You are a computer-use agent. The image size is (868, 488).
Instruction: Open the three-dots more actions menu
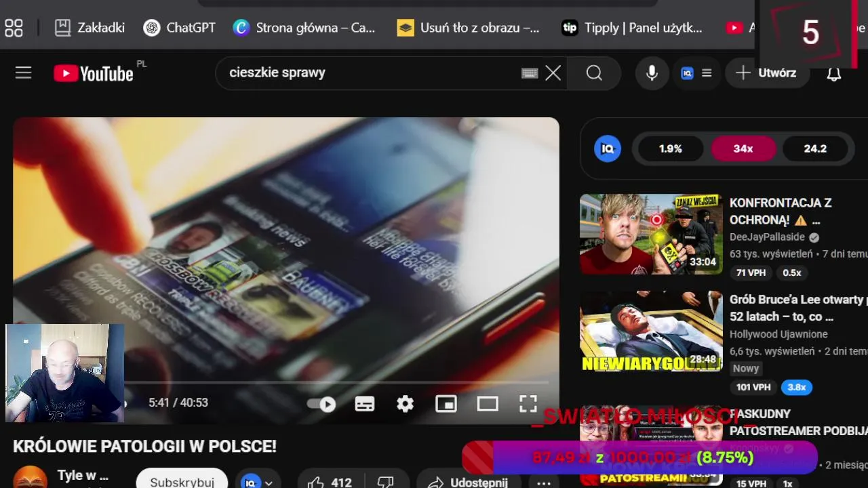(544, 481)
